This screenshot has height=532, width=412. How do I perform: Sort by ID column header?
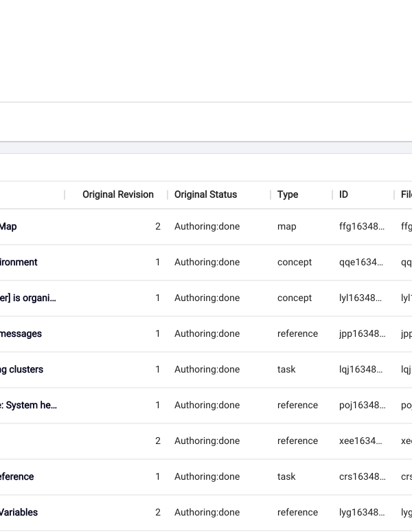pos(343,195)
